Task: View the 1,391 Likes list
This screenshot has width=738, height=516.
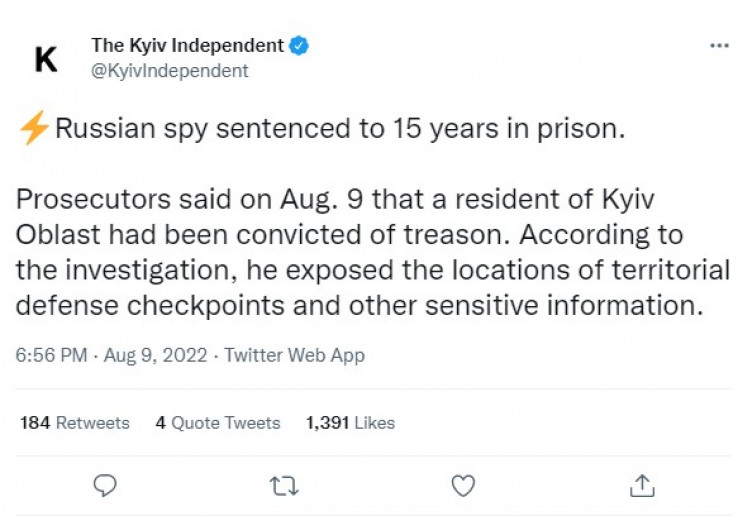Action: pos(350,423)
